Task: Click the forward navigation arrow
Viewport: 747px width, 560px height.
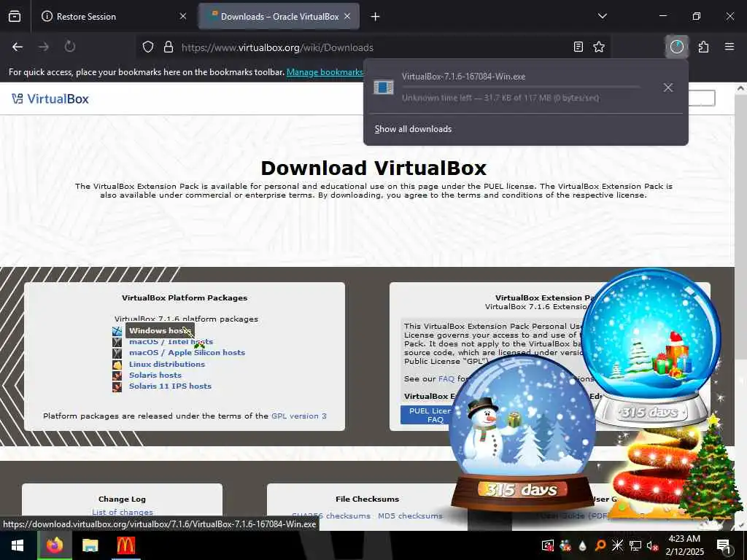Action: (x=44, y=47)
